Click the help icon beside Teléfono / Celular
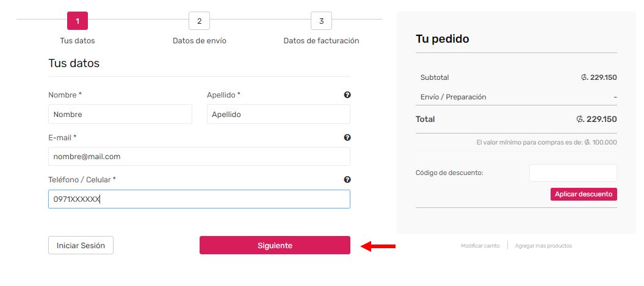Image resolution: width=644 pixels, height=286 pixels. (347, 180)
